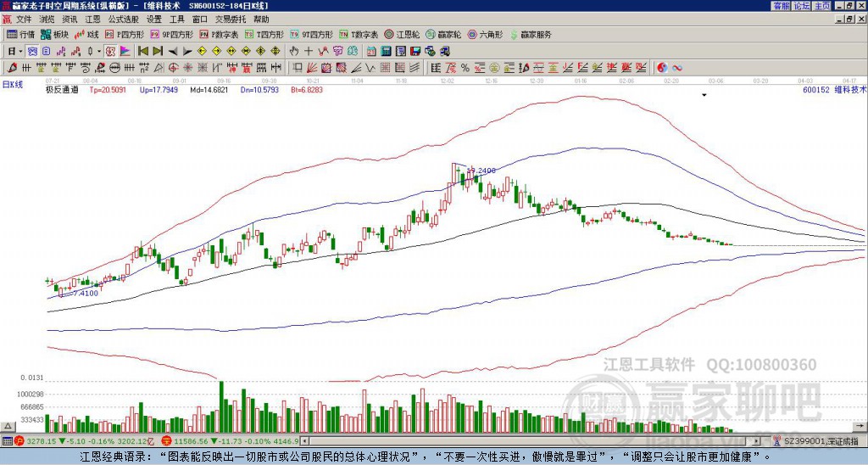The height and width of the screenshot is (465, 868).
Task: Open the 六角形 hexagon tool
Action: click(x=487, y=35)
